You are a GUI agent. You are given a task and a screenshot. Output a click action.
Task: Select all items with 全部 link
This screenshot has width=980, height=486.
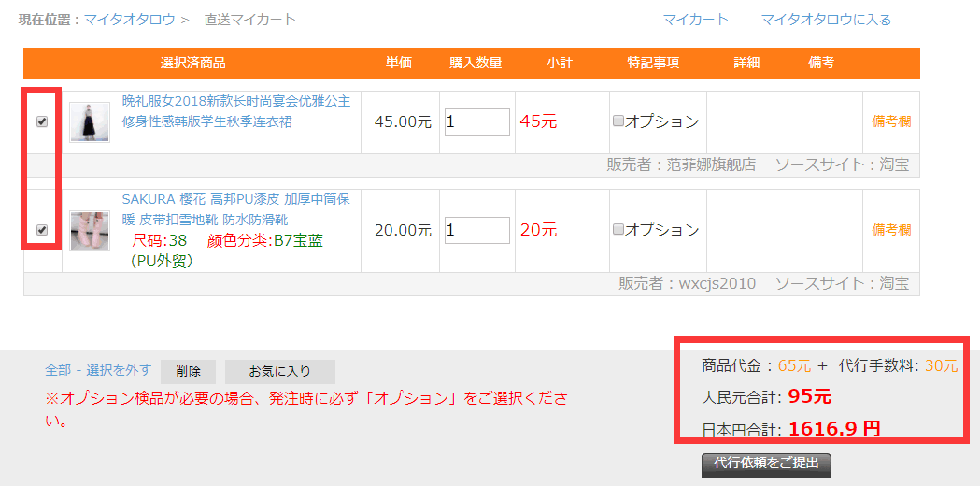point(58,371)
